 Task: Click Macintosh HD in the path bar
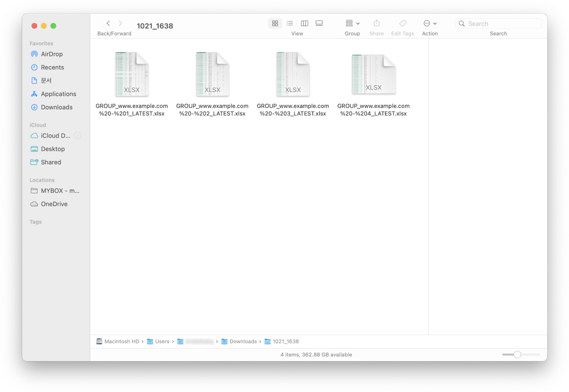121,341
